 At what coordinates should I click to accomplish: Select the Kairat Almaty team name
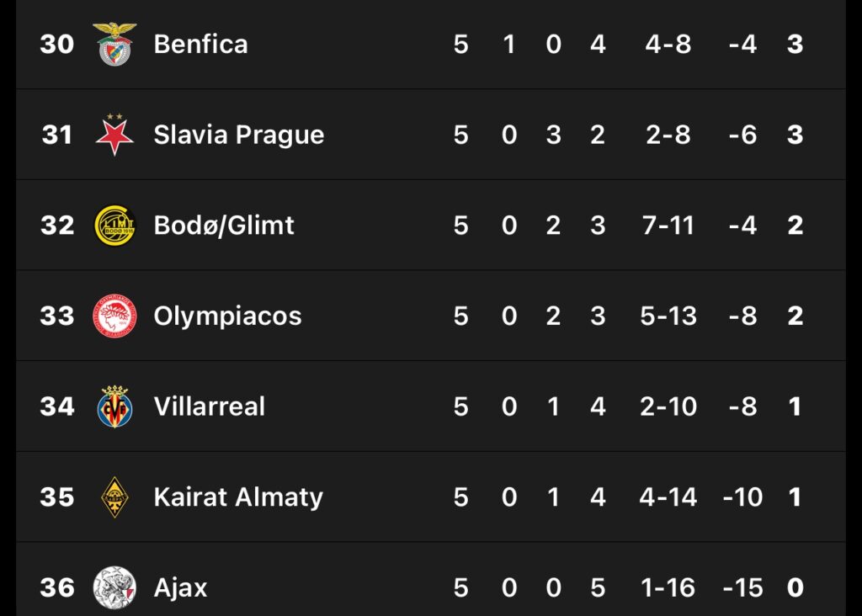pyautogui.click(x=238, y=497)
